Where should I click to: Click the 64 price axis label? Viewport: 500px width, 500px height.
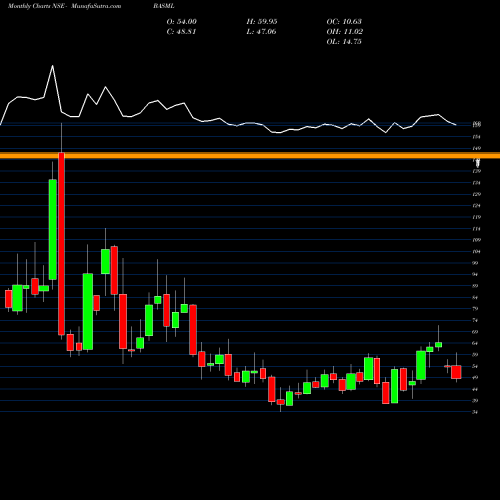point(476,343)
